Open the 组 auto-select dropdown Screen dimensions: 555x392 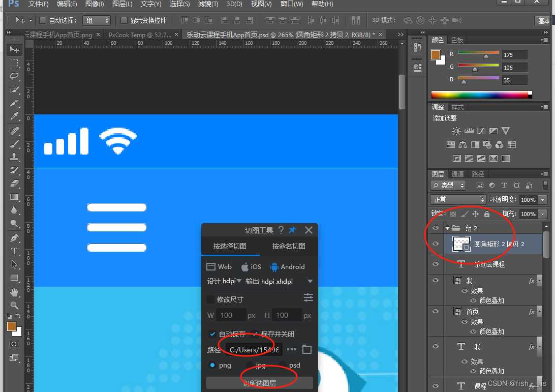[x=97, y=20]
